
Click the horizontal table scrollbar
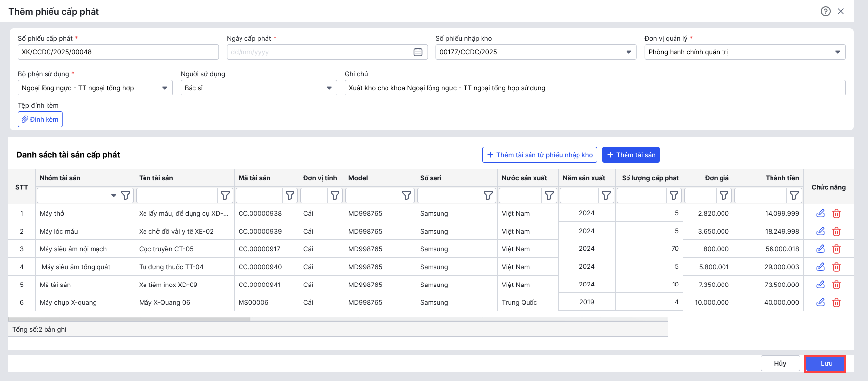point(130,319)
